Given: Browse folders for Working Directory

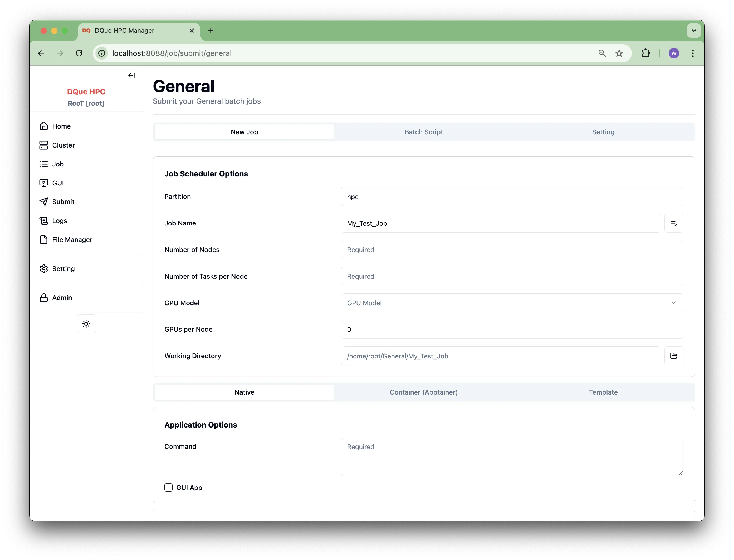Looking at the screenshot, I should tap(674, 356).
